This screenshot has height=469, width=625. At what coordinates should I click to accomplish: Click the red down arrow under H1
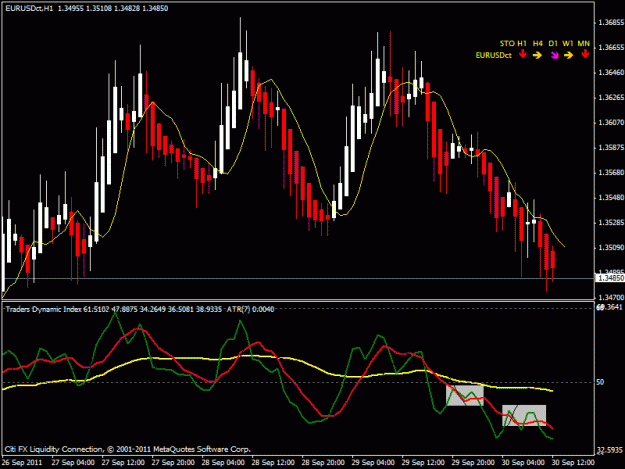pyautogui.click(x=523, y=55)
